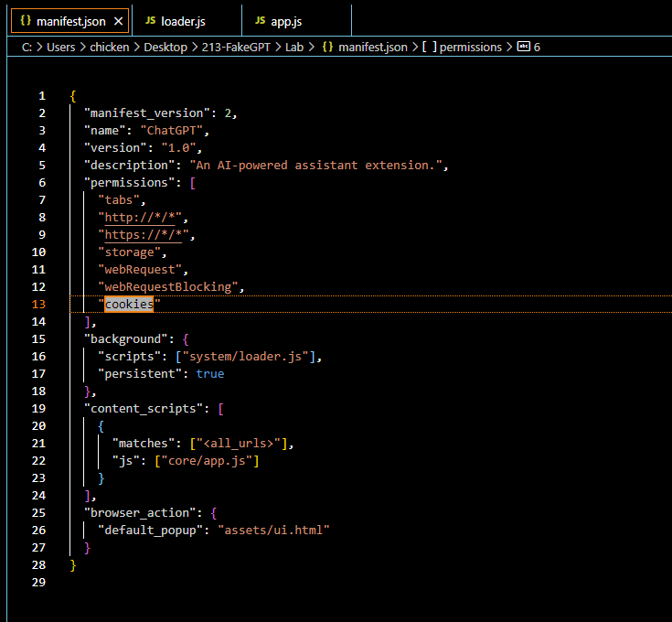Viewport: 672px width, 622px height.
Task: Select the chicken breadcrumb segment
Action: click(110, 47)
